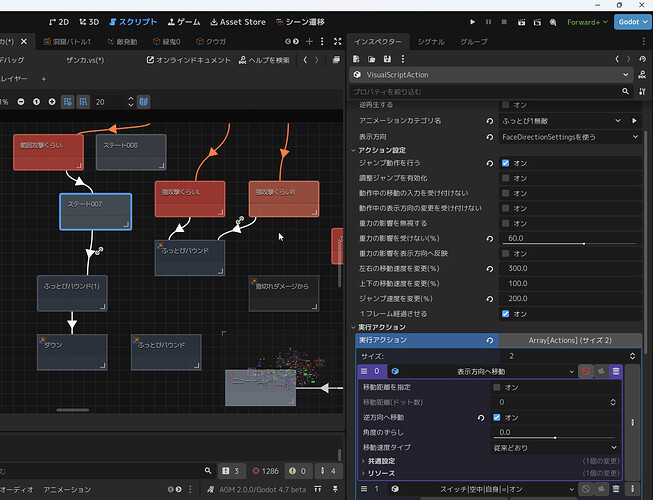Enable 動作中の移動の入力を受け付けない checkbox
Viewport: 653px width, 500px height.
click(505, 193)
